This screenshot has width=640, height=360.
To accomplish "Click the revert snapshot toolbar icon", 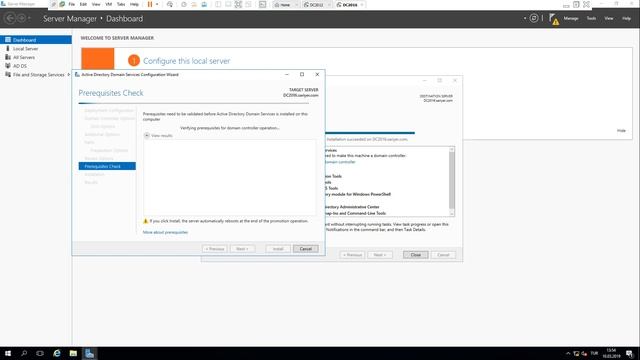I will point(194,4).
